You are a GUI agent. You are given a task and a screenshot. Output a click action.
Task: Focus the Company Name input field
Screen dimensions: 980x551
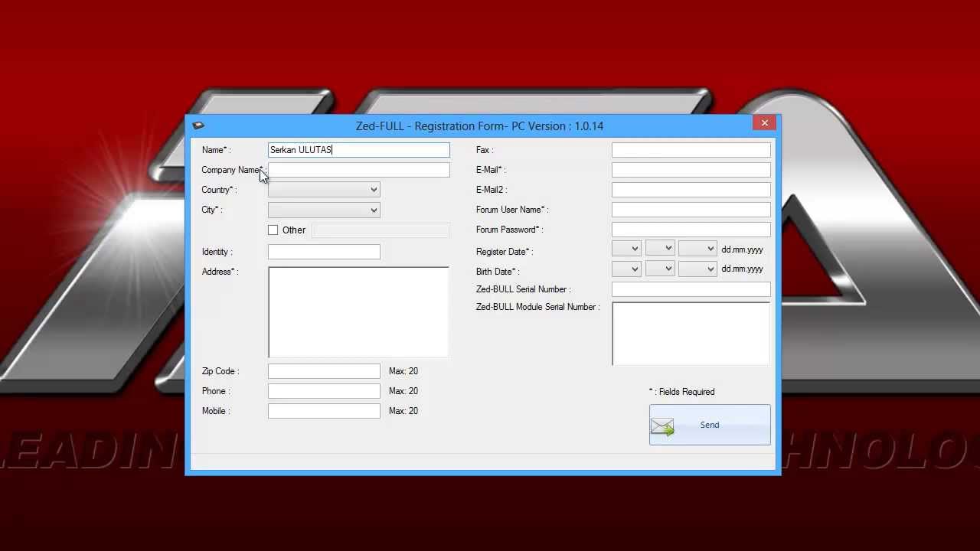coord(359,170)
